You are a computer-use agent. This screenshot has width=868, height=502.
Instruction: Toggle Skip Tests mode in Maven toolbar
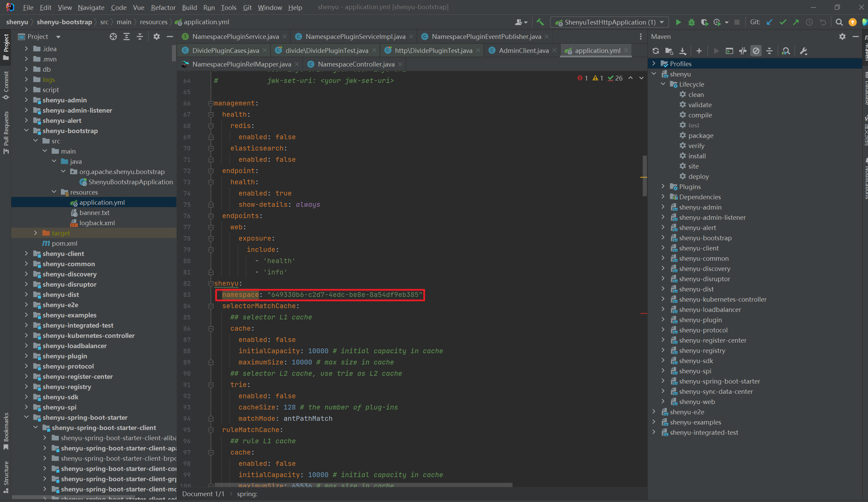click(x=756, y=51)
